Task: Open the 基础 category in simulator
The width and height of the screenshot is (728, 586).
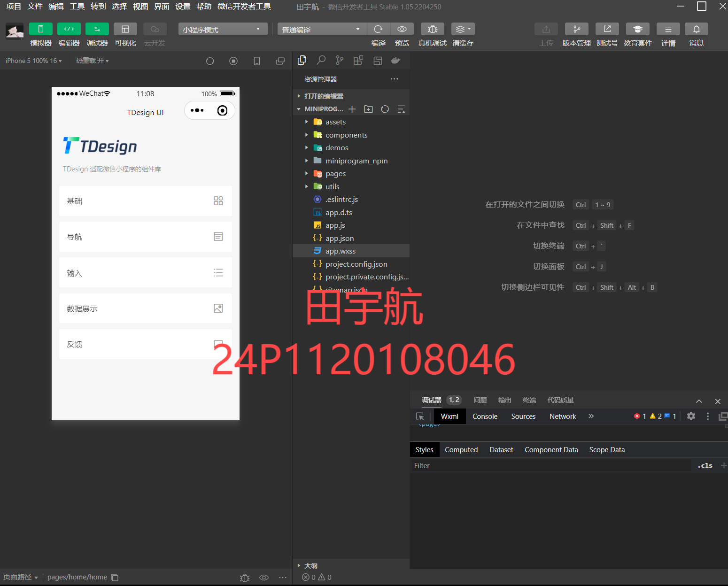Action: (146, 201)
